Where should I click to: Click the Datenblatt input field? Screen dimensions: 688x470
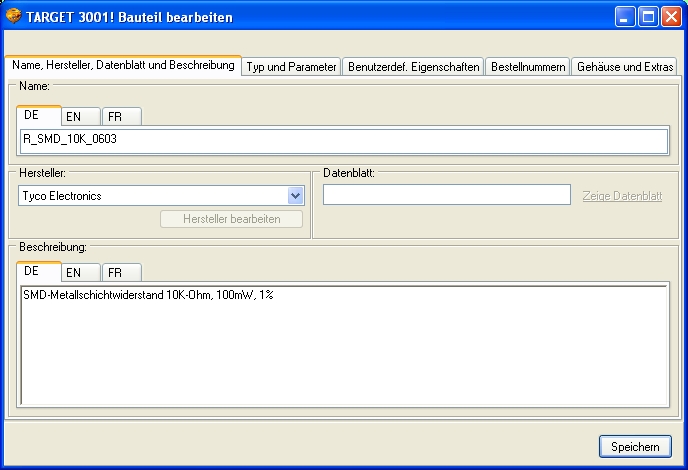(x=446, y=195)
